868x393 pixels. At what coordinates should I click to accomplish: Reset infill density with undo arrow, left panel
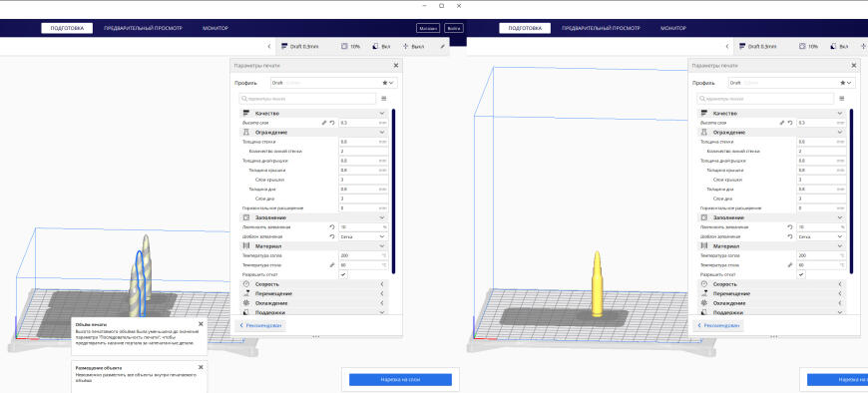point(332,227)
